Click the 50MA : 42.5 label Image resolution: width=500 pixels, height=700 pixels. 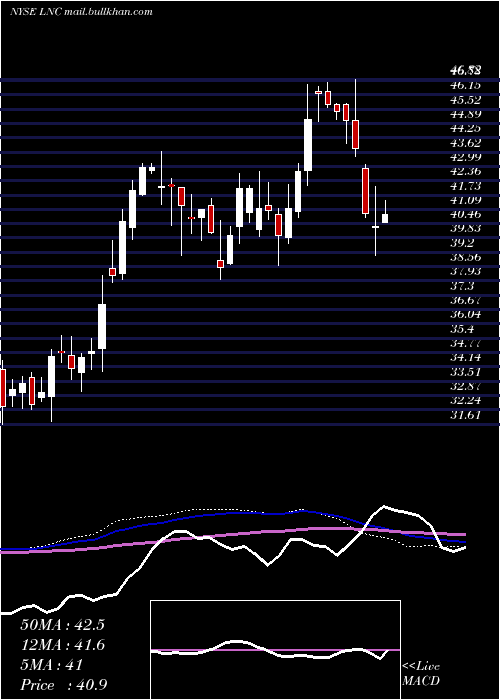(x=62, y=625)
